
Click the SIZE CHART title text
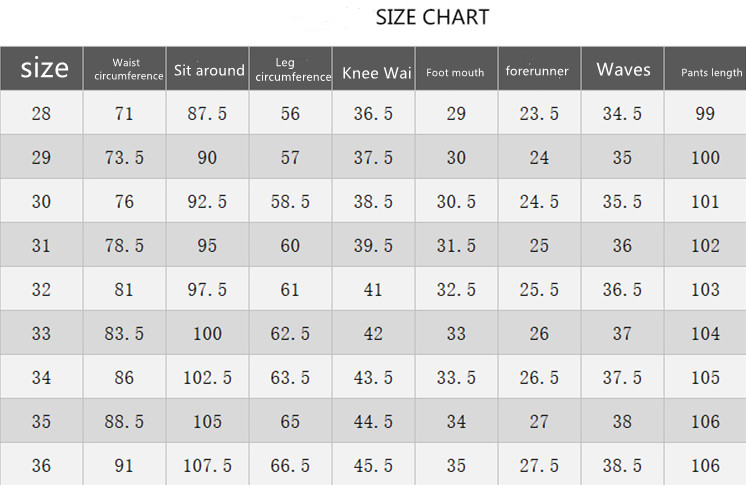(x=432, y=17)
